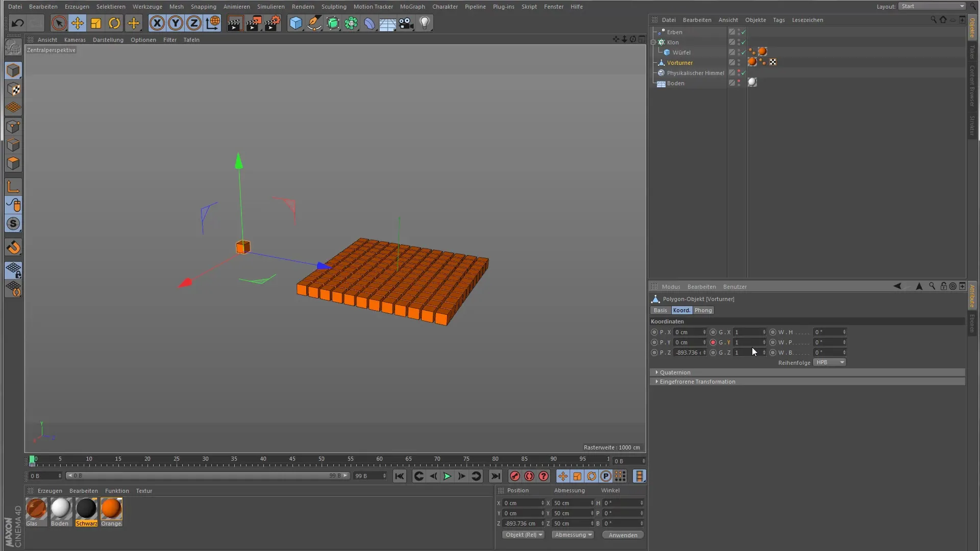This screenshot has width=980, height=551.
Task: Switch to polygons mode
Action: 14,163
